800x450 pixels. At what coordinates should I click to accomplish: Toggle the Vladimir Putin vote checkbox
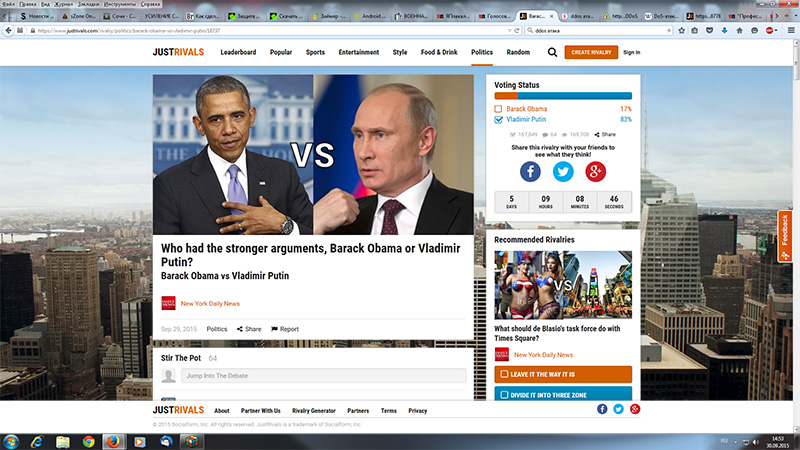(498, 119)
